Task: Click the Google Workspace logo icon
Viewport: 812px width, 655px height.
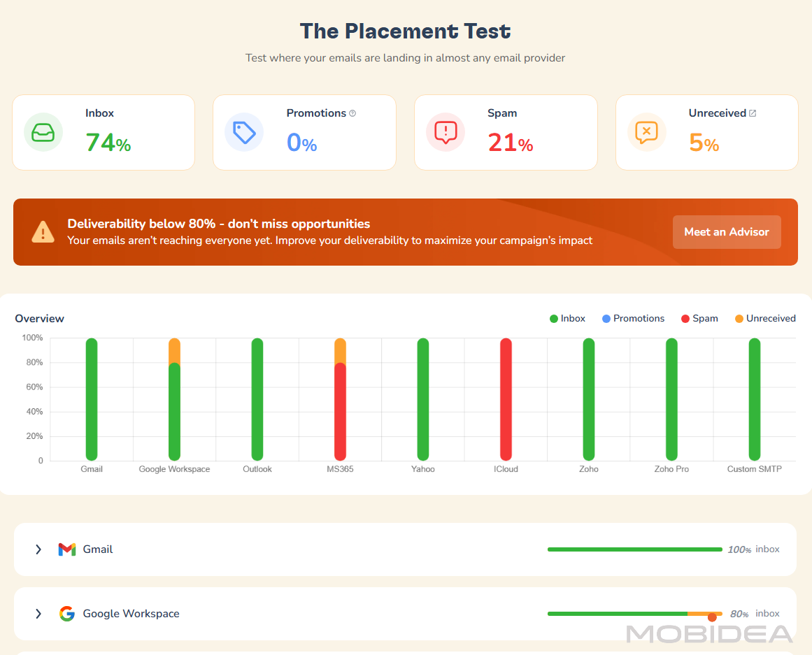Action: tap(67, 614)
